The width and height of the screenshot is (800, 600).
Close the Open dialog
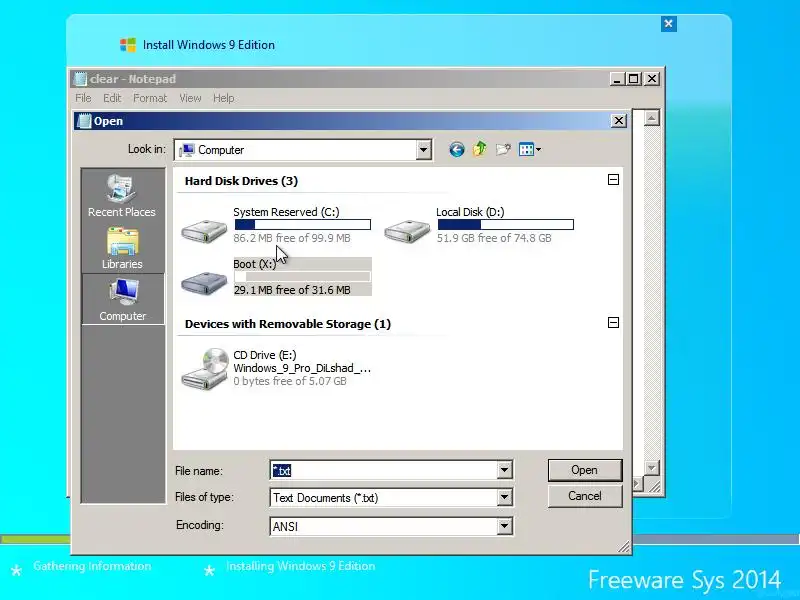pos(618,121)
